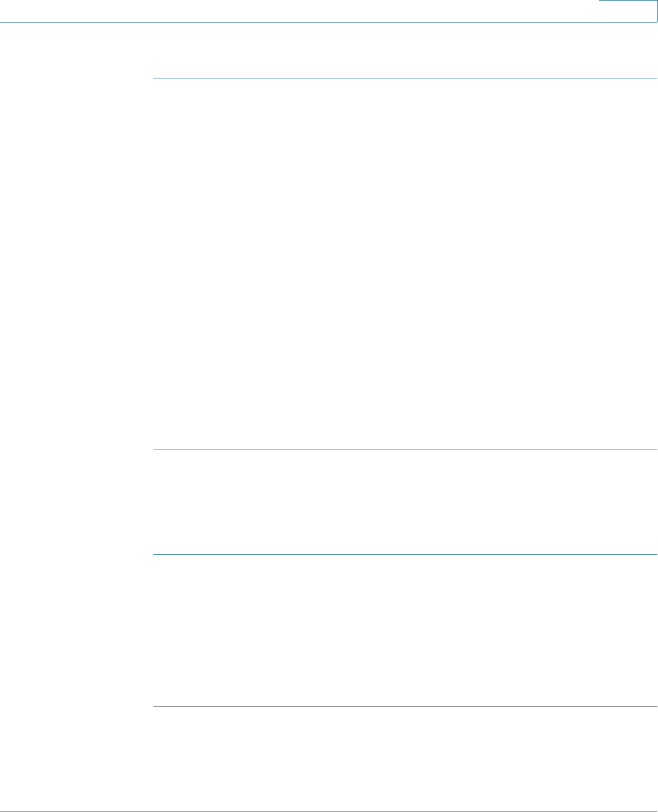Image resolution: width=658 pixels, height=812 pixels.
Task: Click the blank area between gray and teal rules
Action: pyautogui.click(x=405, y=502)
